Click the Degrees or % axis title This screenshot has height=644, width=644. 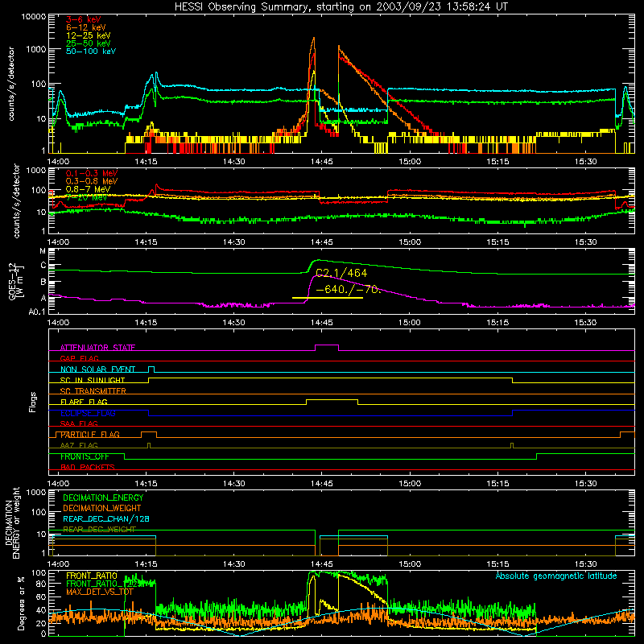tap(22, 604)
